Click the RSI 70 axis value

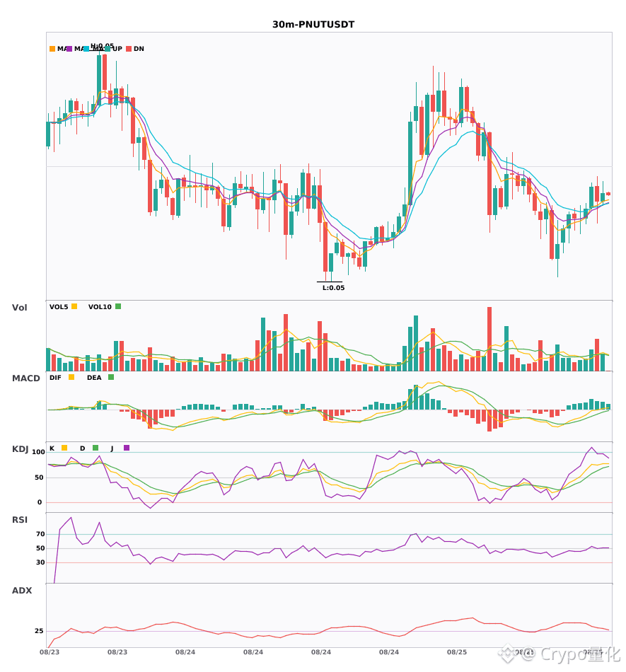click(x=40, y=534)
